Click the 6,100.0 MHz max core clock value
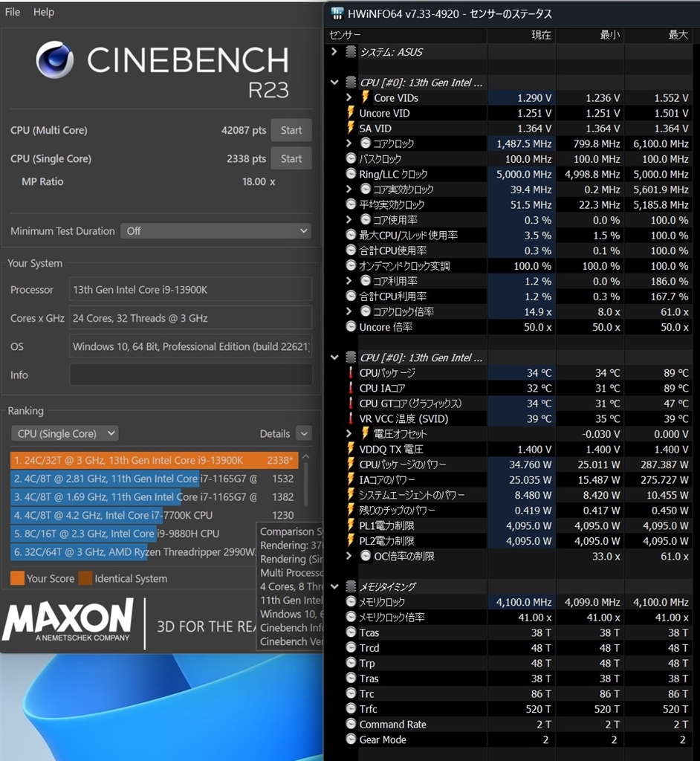Screen dimensions: 700x761 click(661, 143)
